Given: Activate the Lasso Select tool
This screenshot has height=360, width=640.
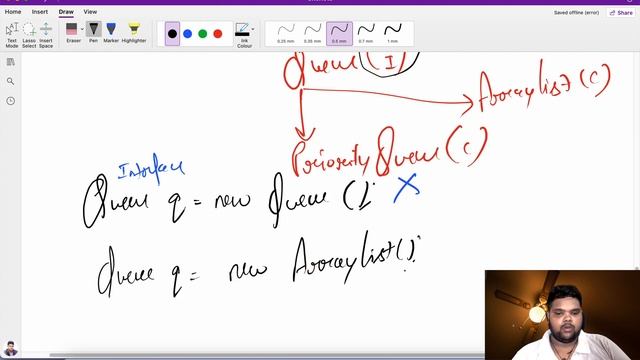Looking at the screenshot, I should 29,35.
